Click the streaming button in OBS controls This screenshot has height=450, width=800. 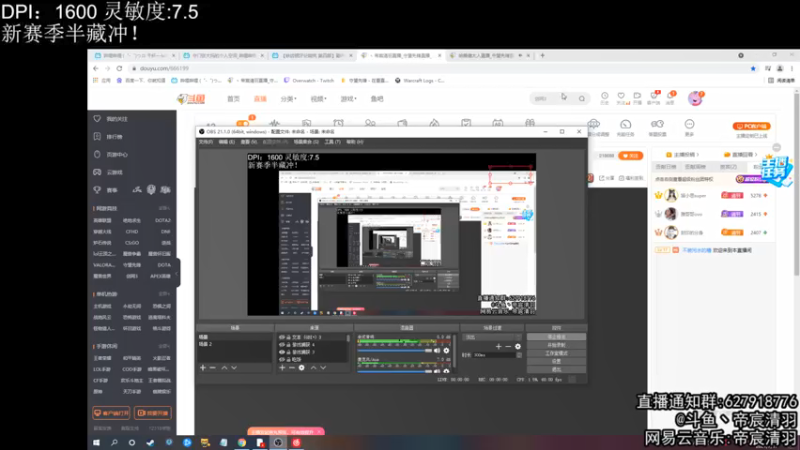pyautogui.click(x=556, y=337)
